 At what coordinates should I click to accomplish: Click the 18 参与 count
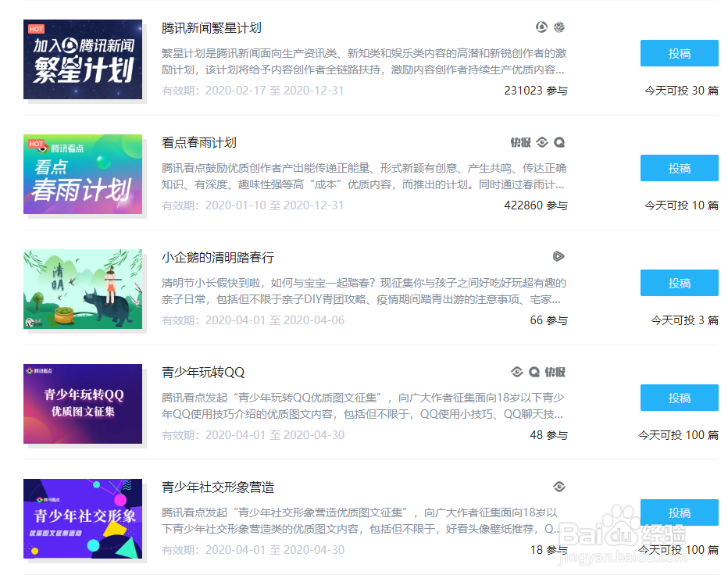[x=549, y=549]
